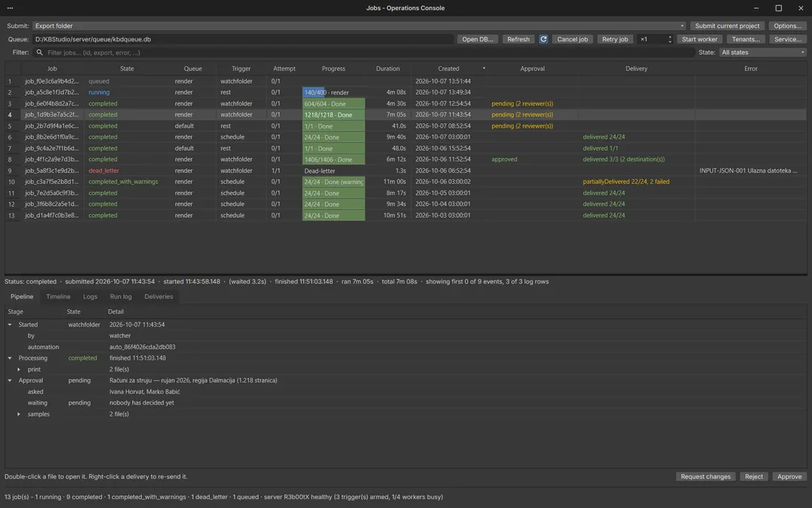Sort by the State column header

(x=127, y=69)
